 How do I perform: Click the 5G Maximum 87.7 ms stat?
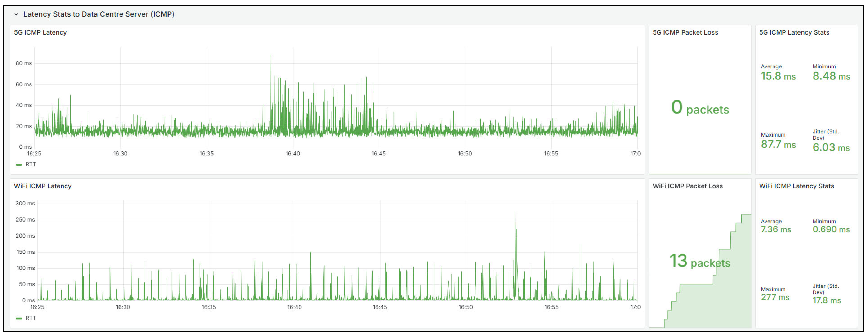tap(778, 144)
